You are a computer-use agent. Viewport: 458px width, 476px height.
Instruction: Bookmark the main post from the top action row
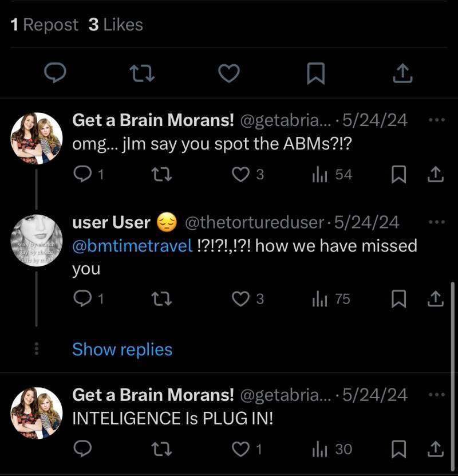tap(315, 73)
